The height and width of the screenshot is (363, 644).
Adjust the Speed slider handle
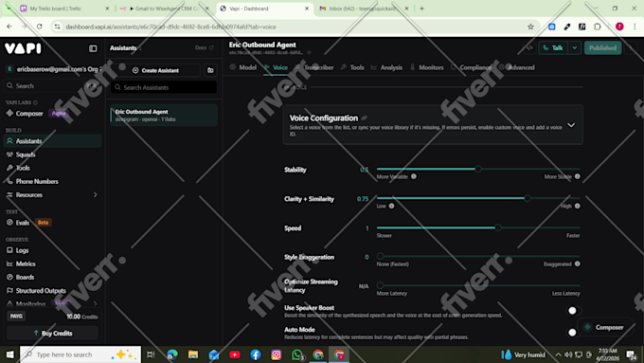click(498, 227)
